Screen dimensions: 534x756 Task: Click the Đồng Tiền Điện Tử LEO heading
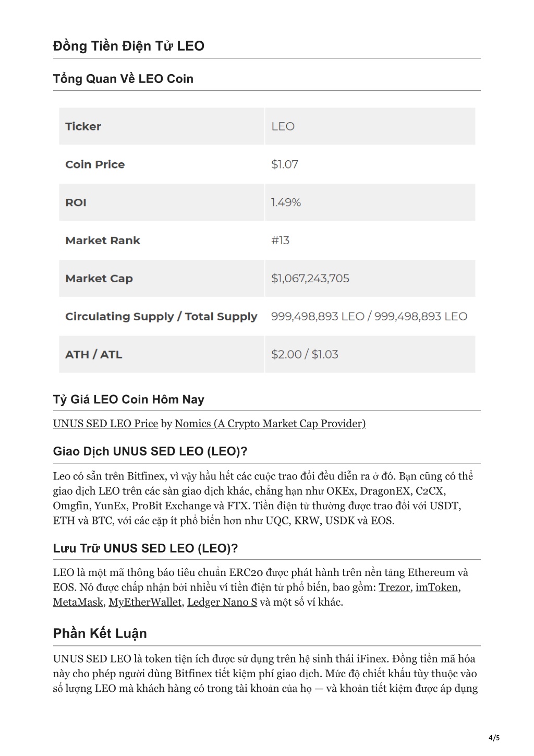click(x=129, y=46)
